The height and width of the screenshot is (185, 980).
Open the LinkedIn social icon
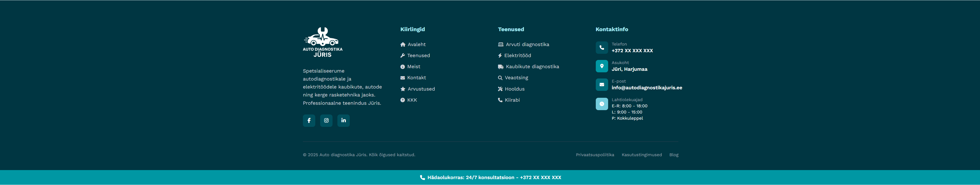tap(344, 121)
